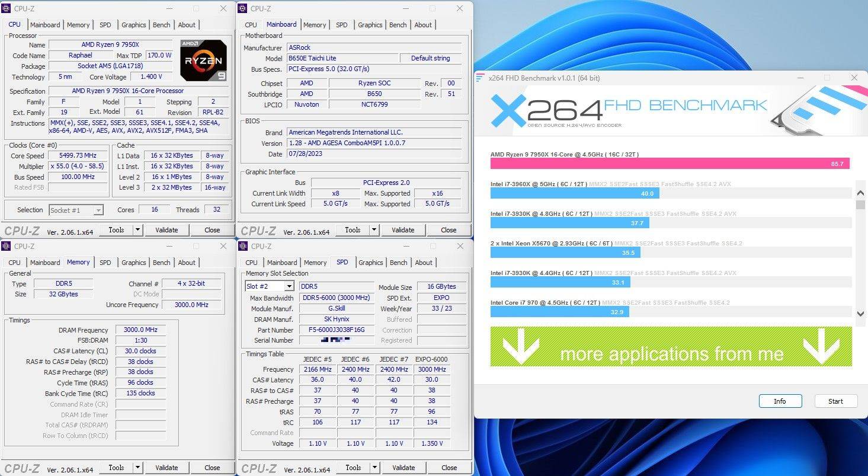Open the Tools dropdown in the CPU window

point(121,229)
